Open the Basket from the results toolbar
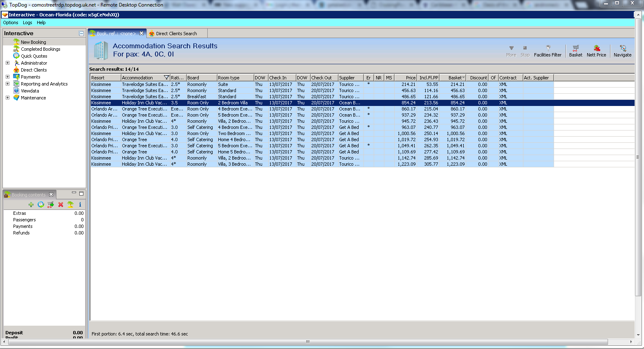644x349 pixels. pos(576,51)
